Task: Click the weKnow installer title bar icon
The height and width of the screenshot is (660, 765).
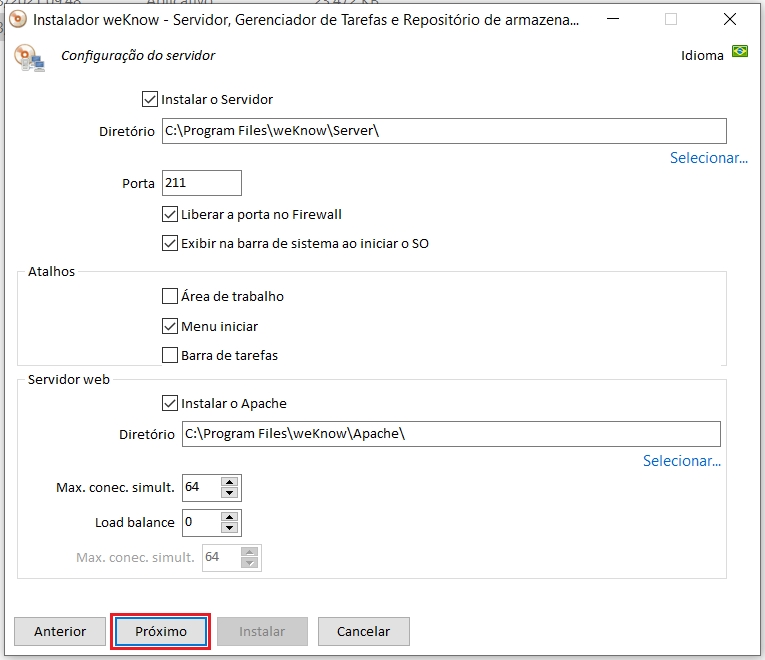Action: 17,19
